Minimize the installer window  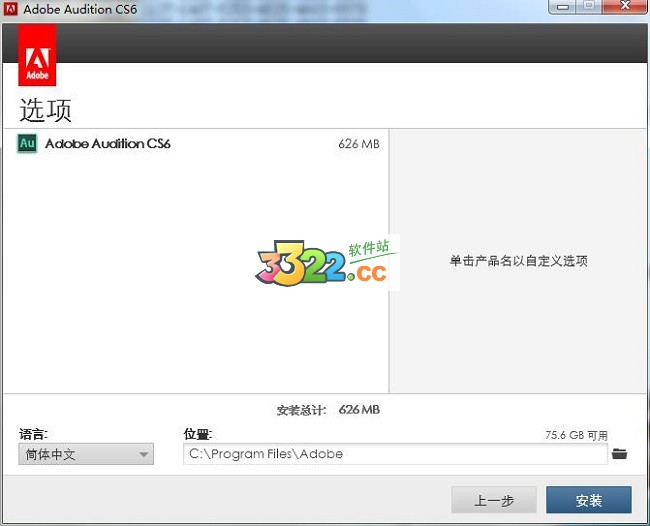(563, 7)
